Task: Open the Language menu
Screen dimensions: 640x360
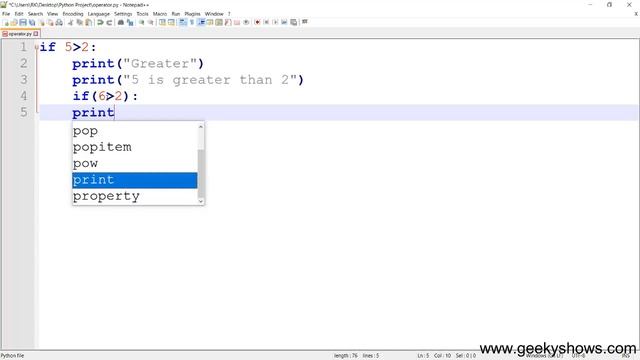Action: coord(99,14)
